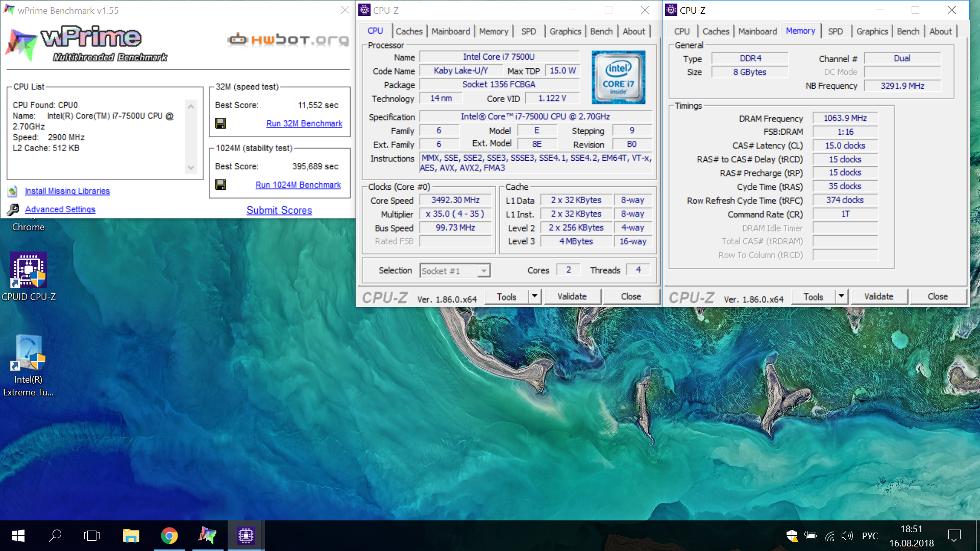Open the Graphics tab in the left CPU-Z
The image size is (980, 551).
tap(566, 31)
